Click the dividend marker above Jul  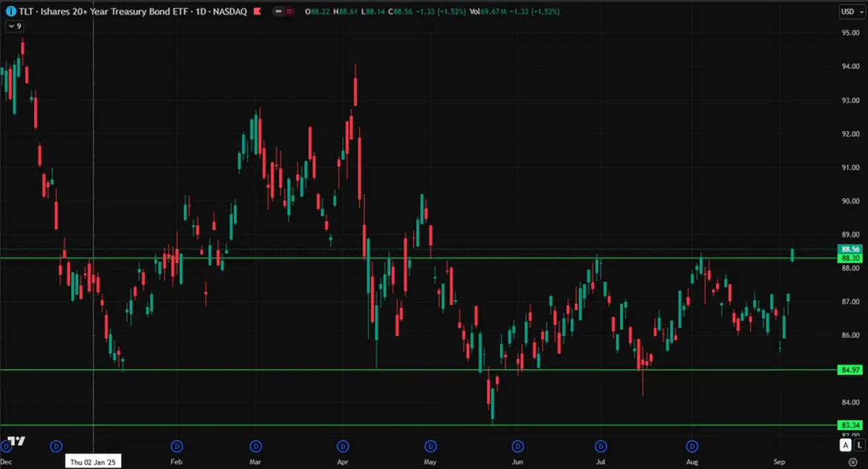[x=601, y=446]
